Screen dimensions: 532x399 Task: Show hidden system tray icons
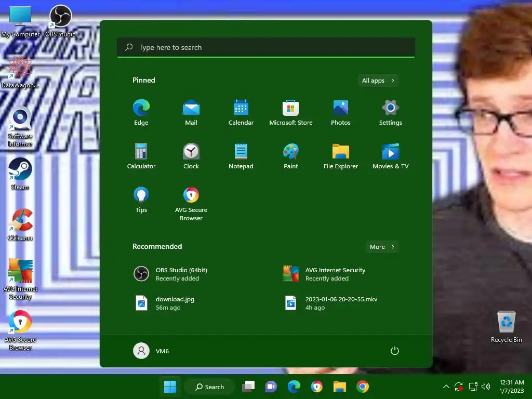pyautogui.click(x=446, y=387)
